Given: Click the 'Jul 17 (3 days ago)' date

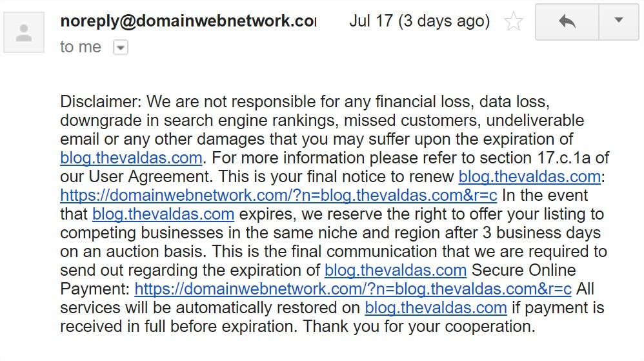Looking at the screenshot, I should pos(419,21).
